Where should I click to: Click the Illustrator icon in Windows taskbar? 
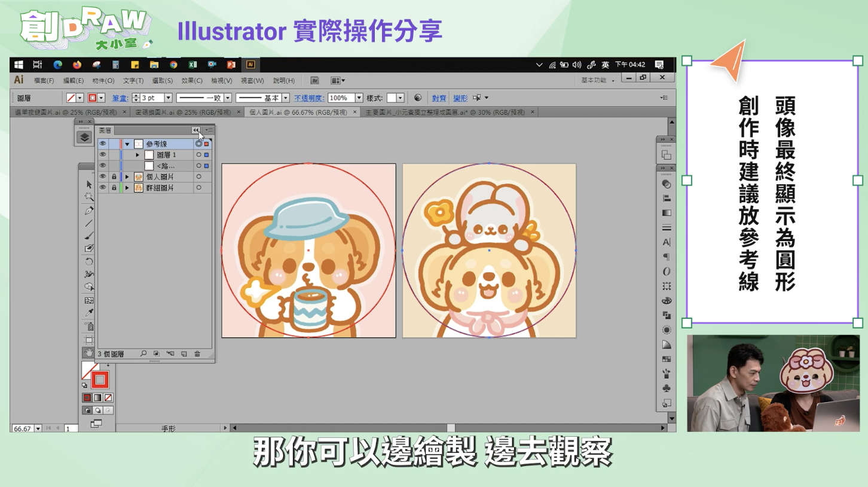251,65
